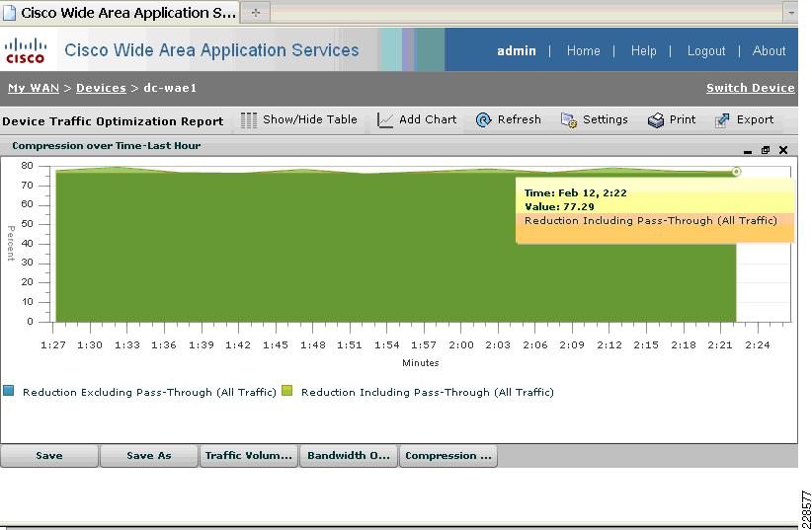Screen dimensions: 812x530
Task: Open new browser tab with plus button
Action: (x=256, y=13)
